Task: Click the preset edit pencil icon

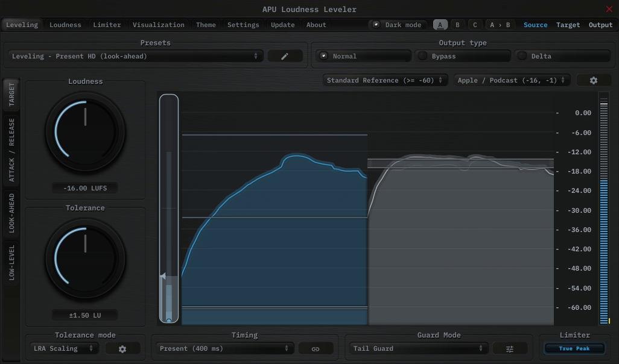Action: [285, 56]
